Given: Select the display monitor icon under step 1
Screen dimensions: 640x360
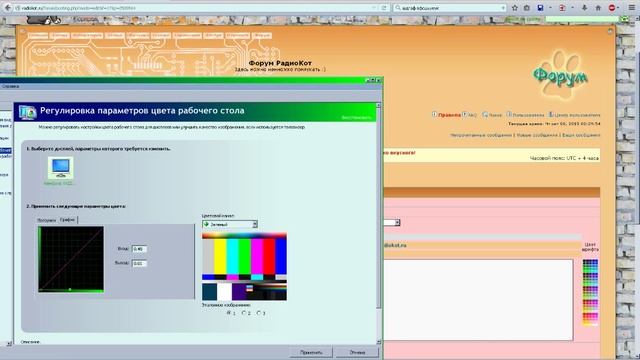Looking at the screenshot, I should [60, 168].
